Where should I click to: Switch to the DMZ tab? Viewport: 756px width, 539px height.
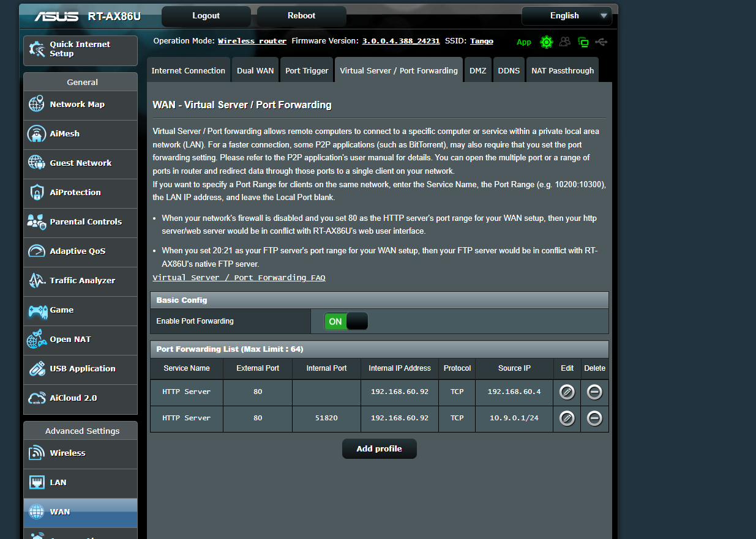[x=478, y=70]
